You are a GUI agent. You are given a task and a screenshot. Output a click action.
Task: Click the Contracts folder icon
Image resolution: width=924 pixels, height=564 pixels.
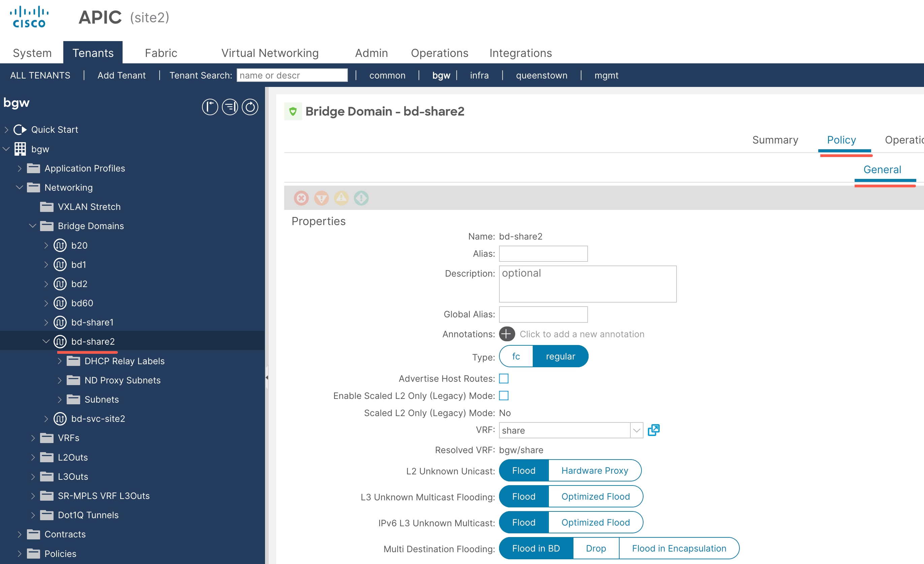coord(33,534)
